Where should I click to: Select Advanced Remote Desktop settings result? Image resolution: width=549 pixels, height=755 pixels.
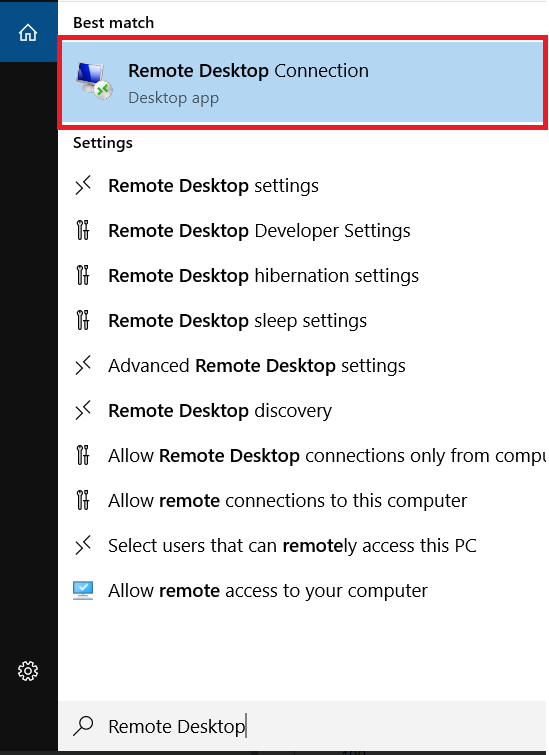click(x=303, y=365)
